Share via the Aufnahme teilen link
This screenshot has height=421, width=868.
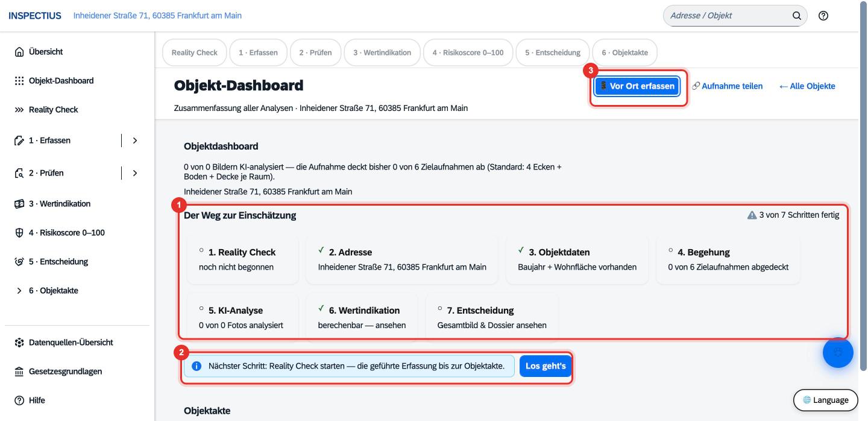(728, 86)
